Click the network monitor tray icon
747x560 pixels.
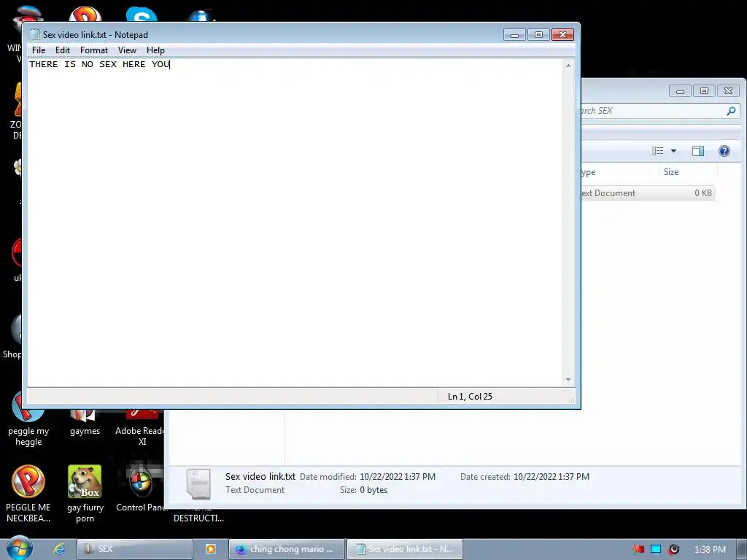coord(656,549)
